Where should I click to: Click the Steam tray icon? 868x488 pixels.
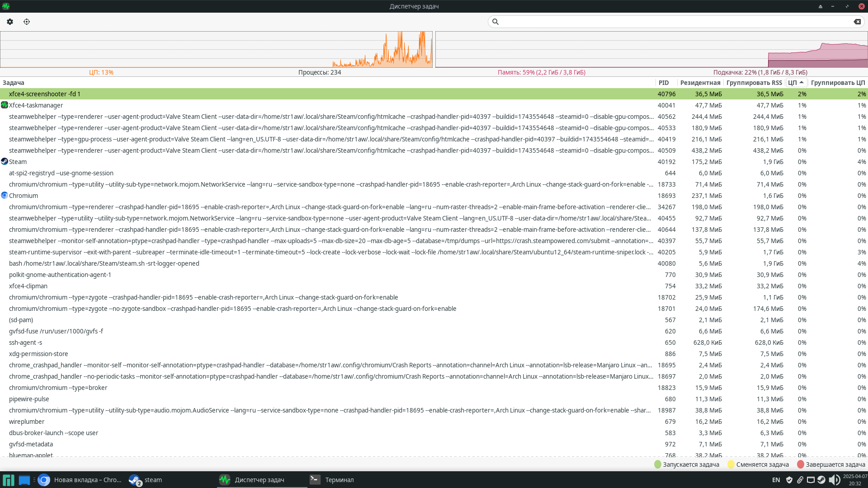point(821,480)
